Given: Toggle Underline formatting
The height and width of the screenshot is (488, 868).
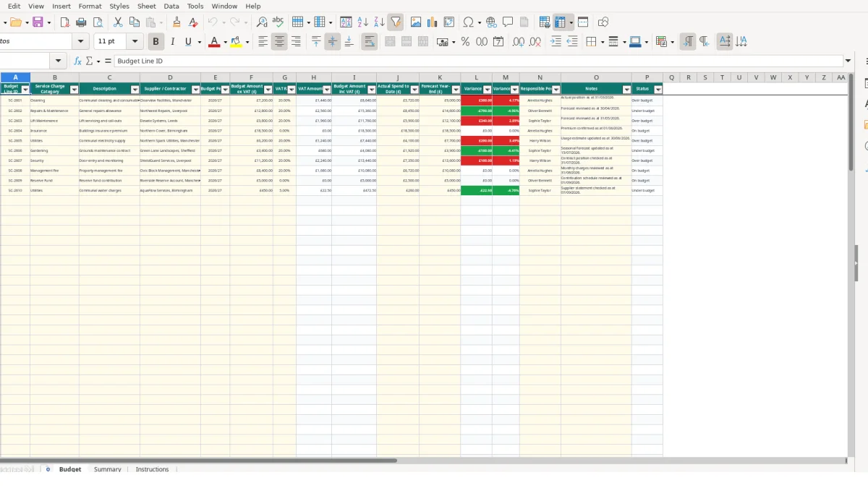Looking at the screenshot, I should pyautogui.click(x=189, y=42).
